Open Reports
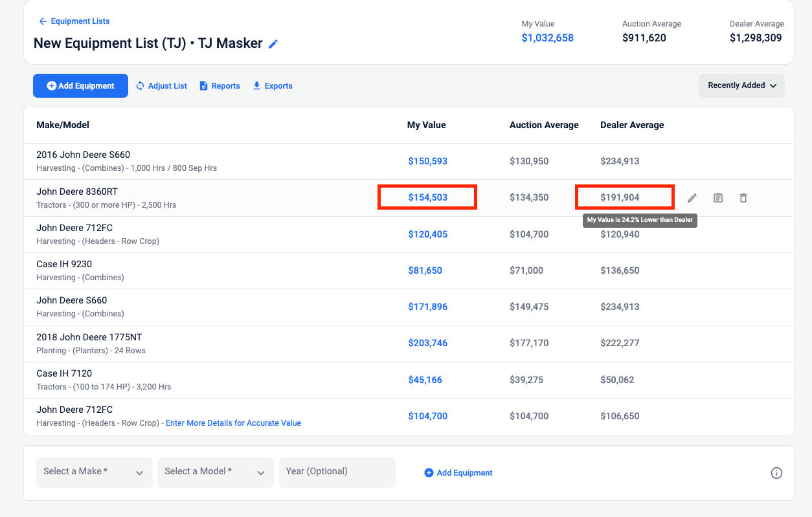This screenshot has width=812, height=517. coord(220,85)
